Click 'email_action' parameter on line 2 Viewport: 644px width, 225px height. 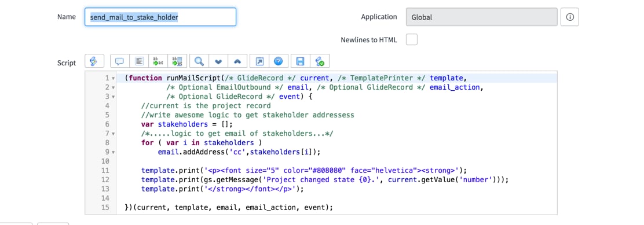coord(454,87)
